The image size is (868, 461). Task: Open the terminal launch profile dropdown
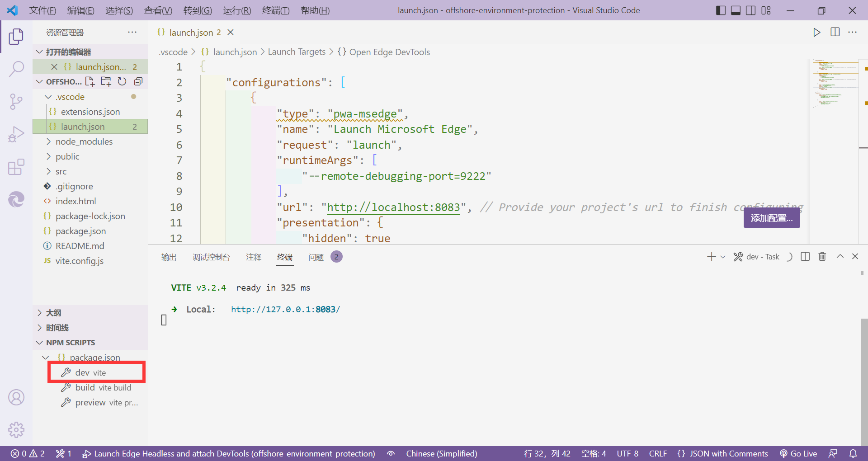coord(723,257)
